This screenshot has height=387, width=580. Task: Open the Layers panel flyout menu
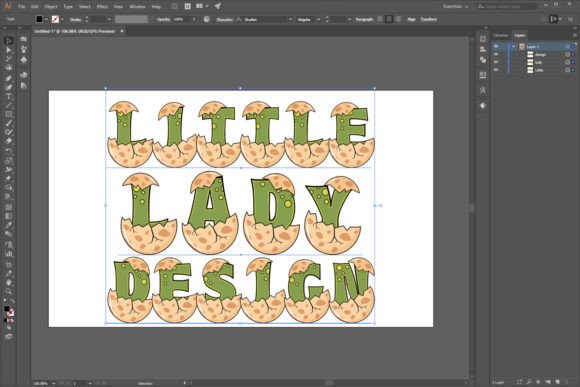(574, 36)
